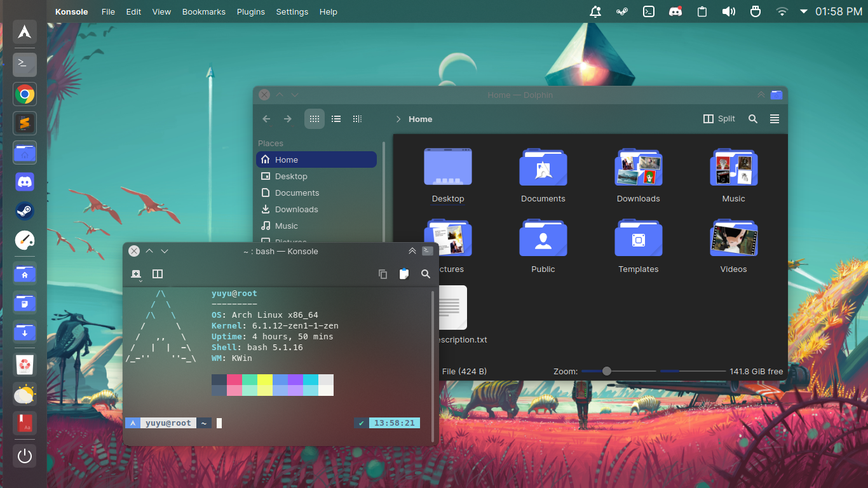Click the free space bar in Dolphin
Image resolution: width=868 pixels, height=488 pixels.
tap(693, 371)
